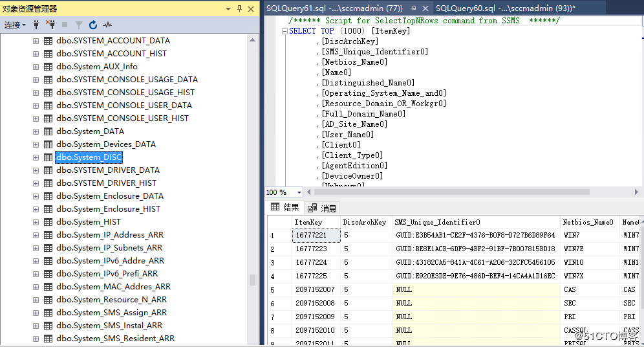Click table icon of dbo.System_IPv6_Addre_ARR

click(x=48, y=261)
